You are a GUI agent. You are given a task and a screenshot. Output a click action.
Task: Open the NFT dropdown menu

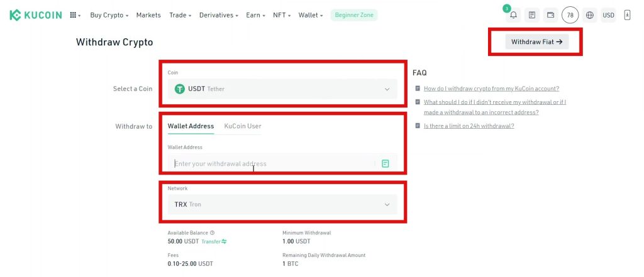click(x=282, y=15)
